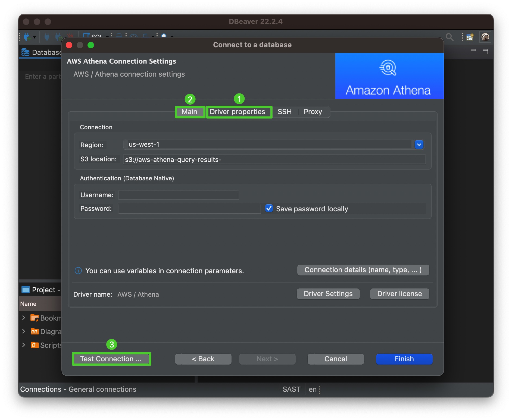The image size is (512, 420).
Task: Click the Amazon Athena logo banner
Action: [x=389, y=76]
